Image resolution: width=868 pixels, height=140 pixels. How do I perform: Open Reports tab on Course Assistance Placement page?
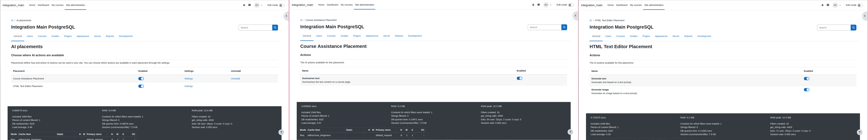[x=399, y=36]
